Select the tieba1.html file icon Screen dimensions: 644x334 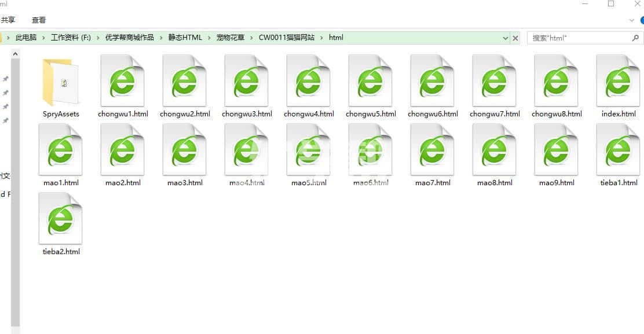click(x=618, y=150)
